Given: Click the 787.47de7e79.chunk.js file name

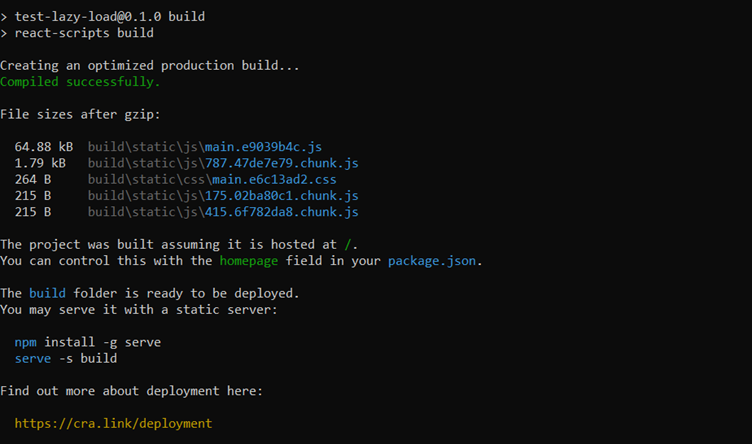Looking at the screenshot, I should tap(282, 163).
